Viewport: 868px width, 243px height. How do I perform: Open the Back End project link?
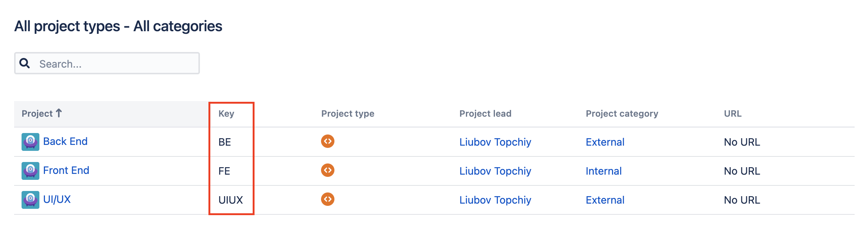pos(65,142)
